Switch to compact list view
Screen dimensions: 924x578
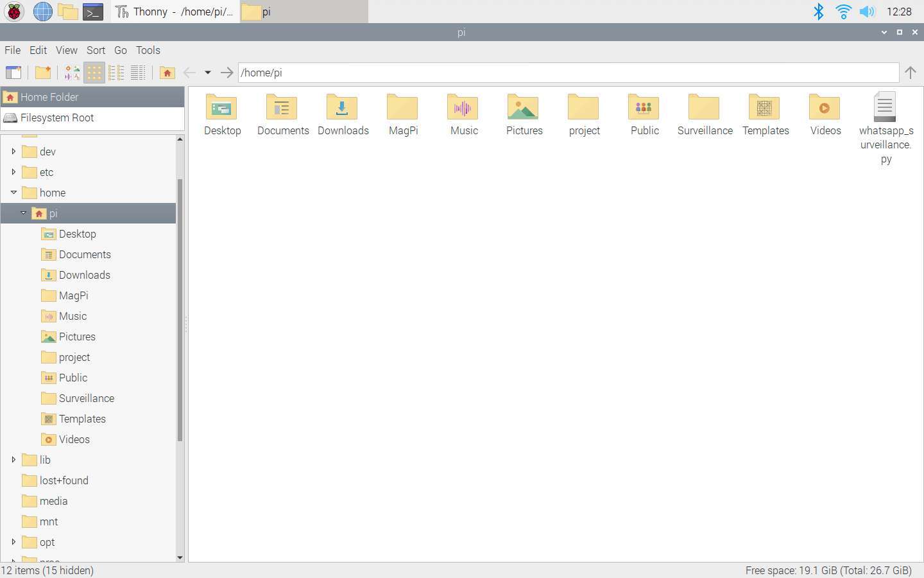click(x=116, y=73)
